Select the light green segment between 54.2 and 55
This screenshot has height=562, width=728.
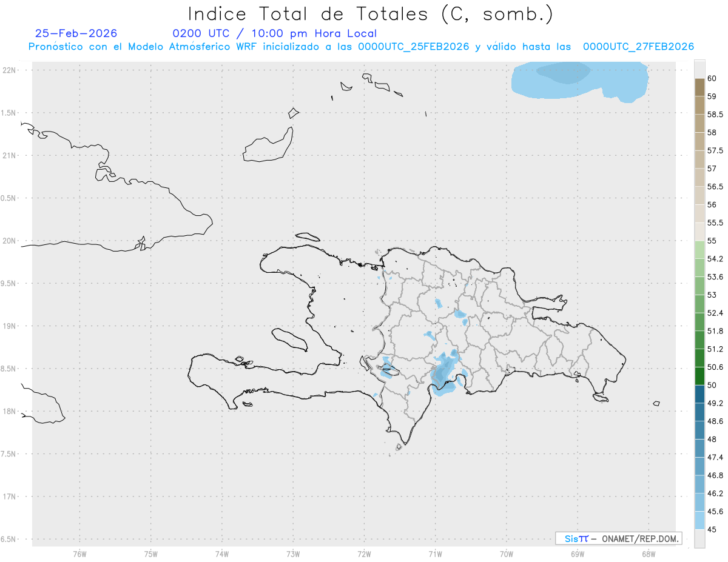pos(699,250)
